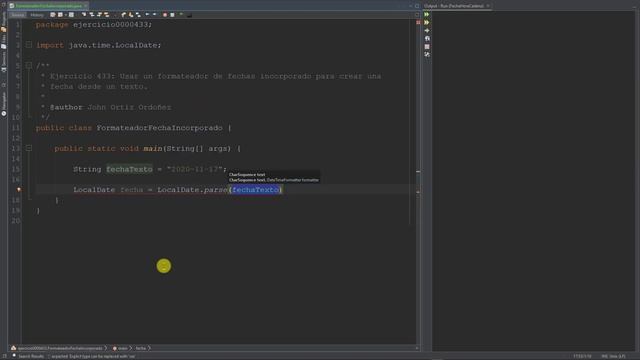Click the Toggle Bookmark toolbar icon
Image resolution: width=640 pixels, height=360 pixels.
138,15
